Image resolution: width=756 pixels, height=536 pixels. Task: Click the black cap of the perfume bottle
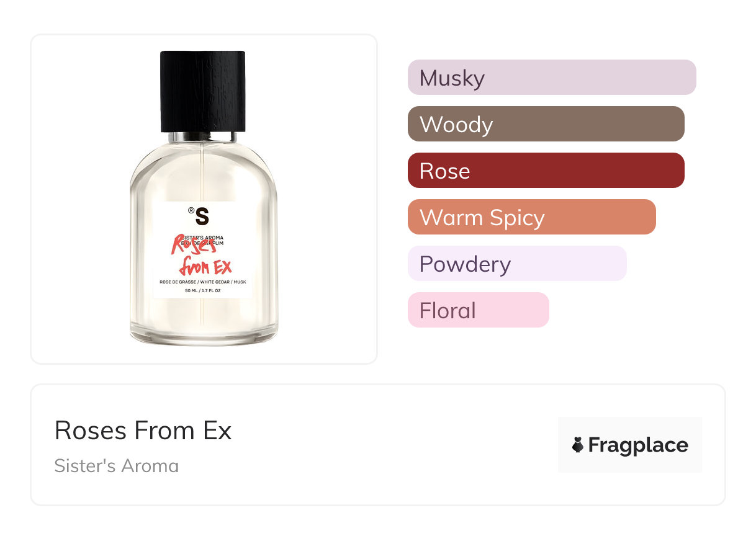202,91
